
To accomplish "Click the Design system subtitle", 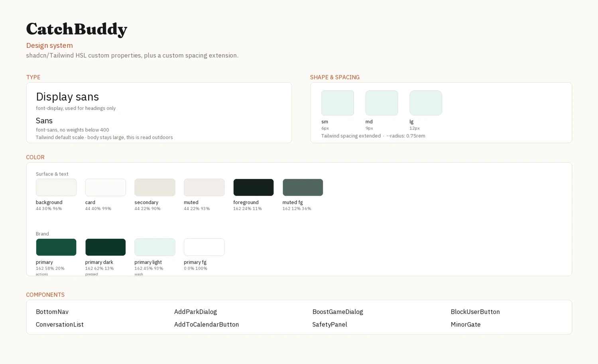I will pyautogui.click(x=49, y=45).
